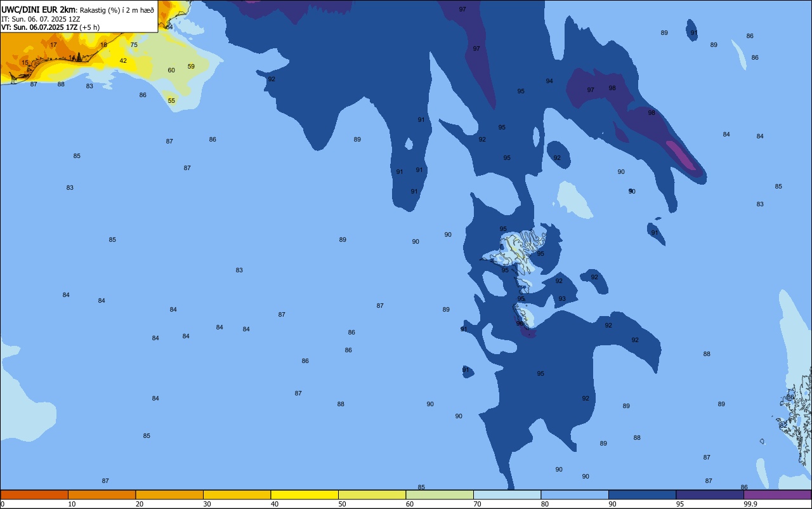
Task: Pick the bright yellow 40–50 legend swatch
Action: point(304,494)
